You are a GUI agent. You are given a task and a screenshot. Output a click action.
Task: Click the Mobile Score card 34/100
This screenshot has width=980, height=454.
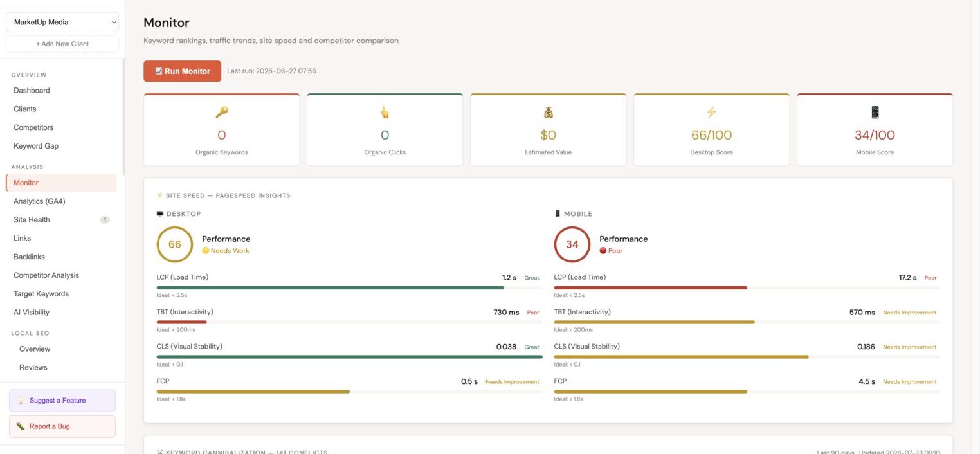[875, 130]
